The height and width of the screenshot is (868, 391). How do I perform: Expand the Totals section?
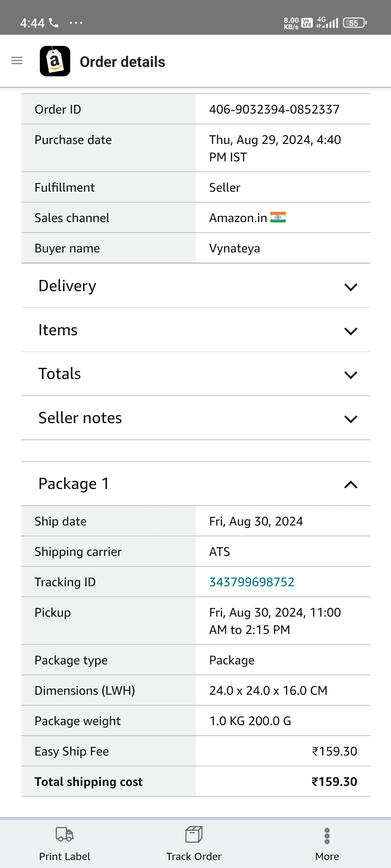(x=196, y=374)
